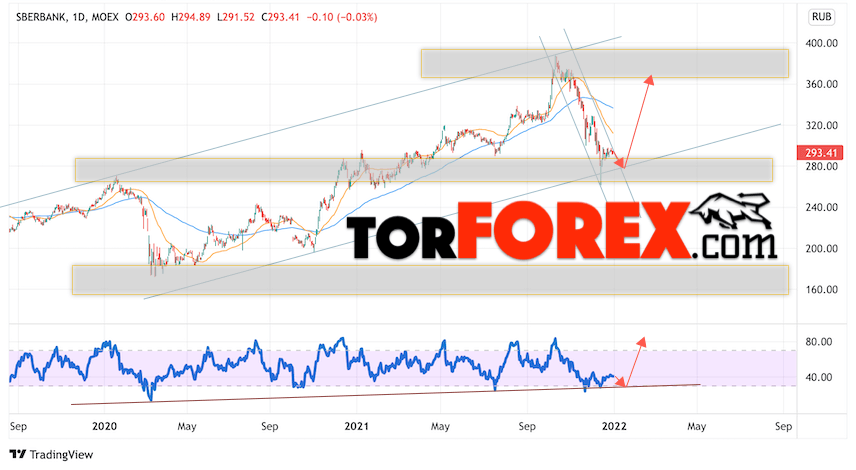Image resolution: width=856 pixels, height=470 pixels.
Task: Select the high value H294.89
Action: [x=191, y=17]
